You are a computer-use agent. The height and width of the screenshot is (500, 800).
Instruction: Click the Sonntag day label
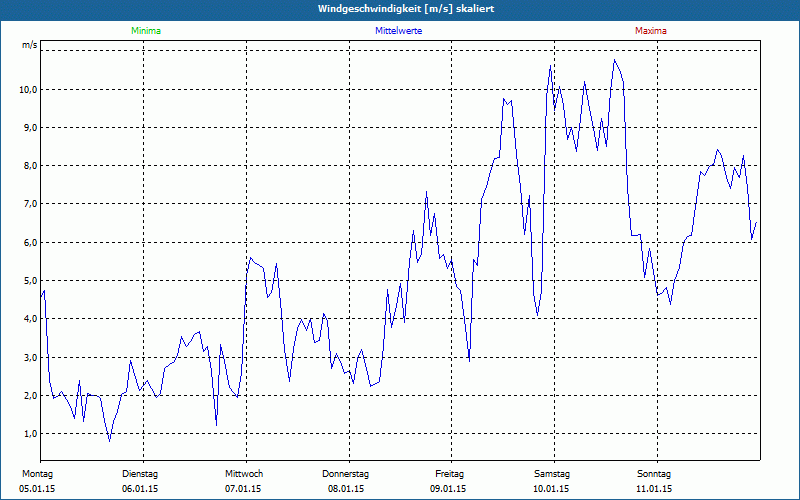[x=654, y=474]
